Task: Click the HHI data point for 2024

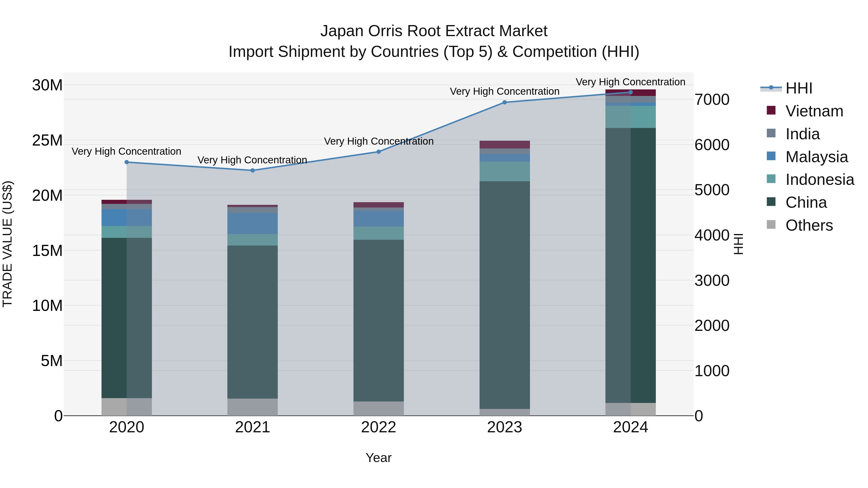Action: (631, 92)
